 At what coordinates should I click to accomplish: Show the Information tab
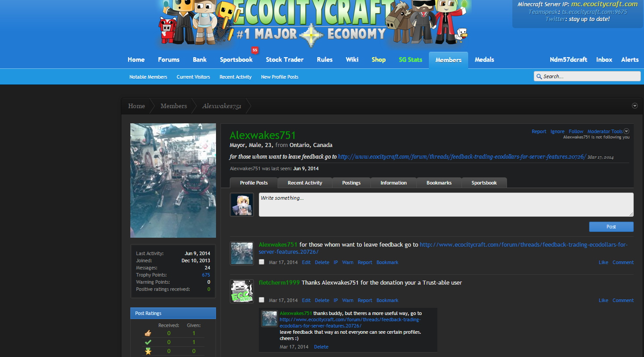[x=394, y=183]
